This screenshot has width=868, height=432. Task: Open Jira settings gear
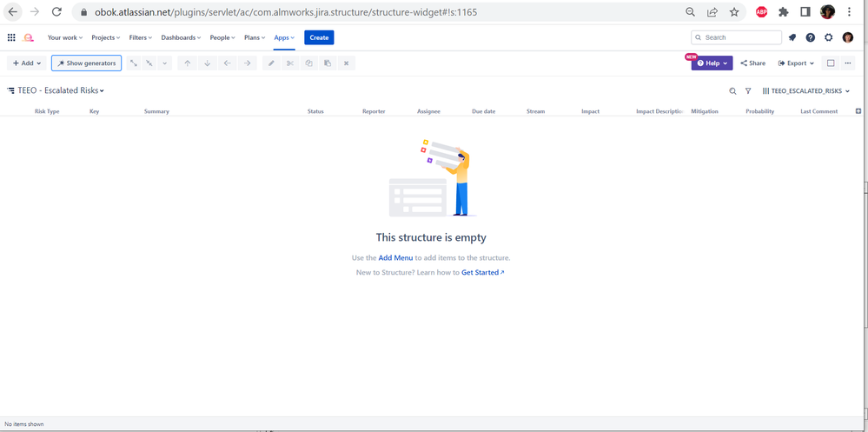(x=829, y=37)
